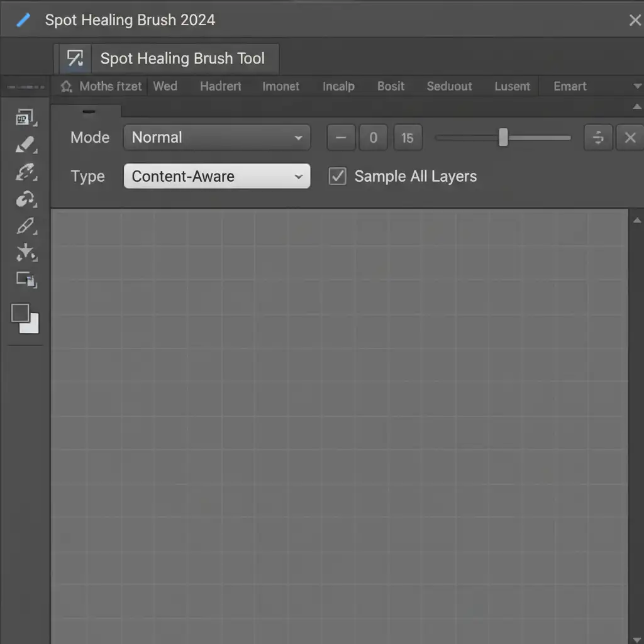The image size is (644, 644).
Task: Click the X button right of the slider
Action: point(630,137)
